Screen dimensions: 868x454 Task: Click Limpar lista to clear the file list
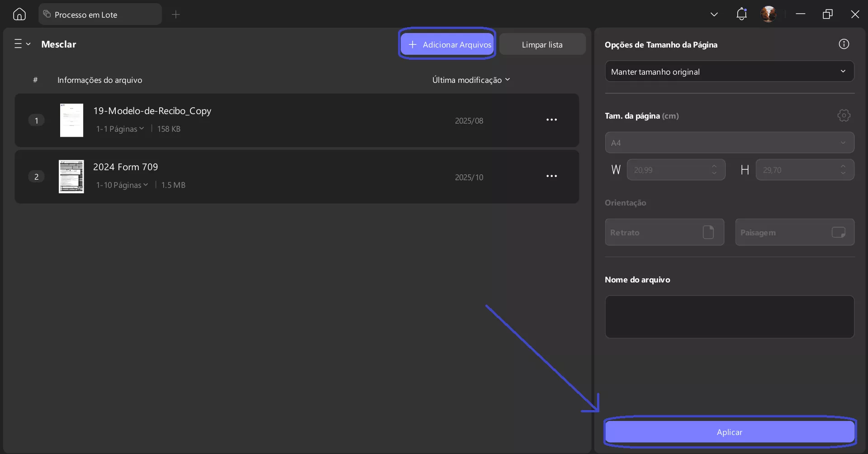click(x=542, y=44)
